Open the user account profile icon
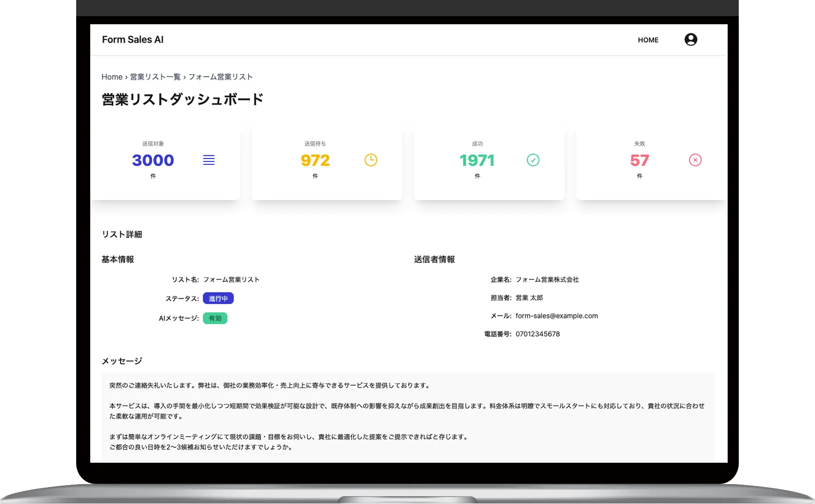Viewport: 815px width, 504px height. [x=690, y=40]
